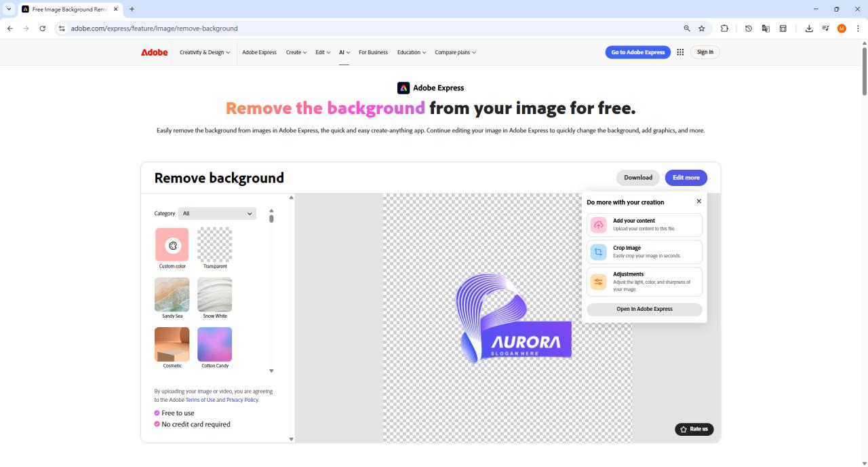Screen dimensions: 868x467
Task: Open the Terms of Use link
Action: click(x=201, y=400)
